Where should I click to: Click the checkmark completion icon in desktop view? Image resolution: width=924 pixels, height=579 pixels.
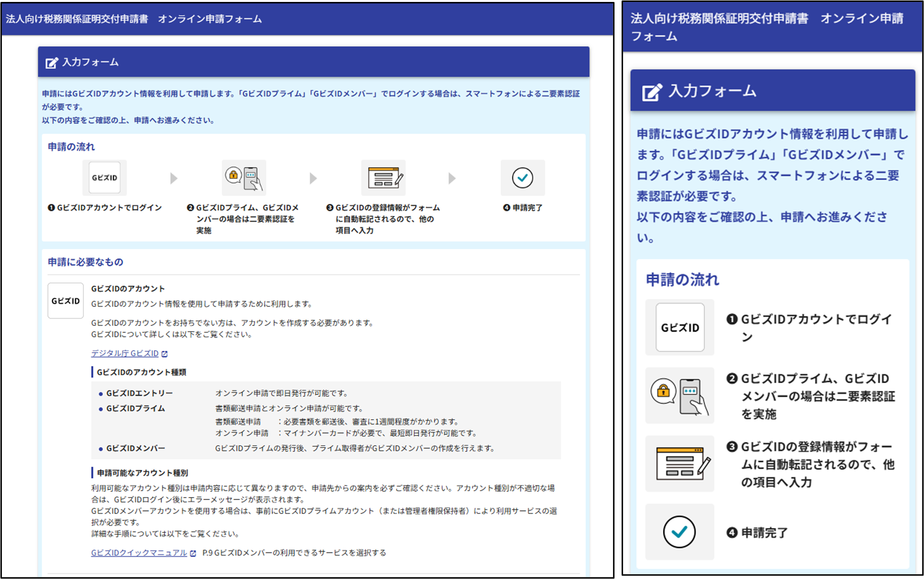click(x=523, y=177)
